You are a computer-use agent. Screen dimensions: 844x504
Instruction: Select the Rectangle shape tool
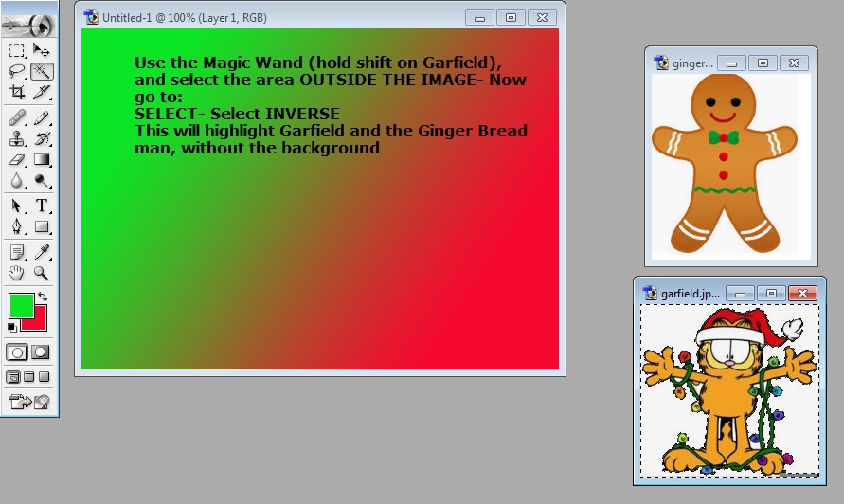(x=42, y=226)
